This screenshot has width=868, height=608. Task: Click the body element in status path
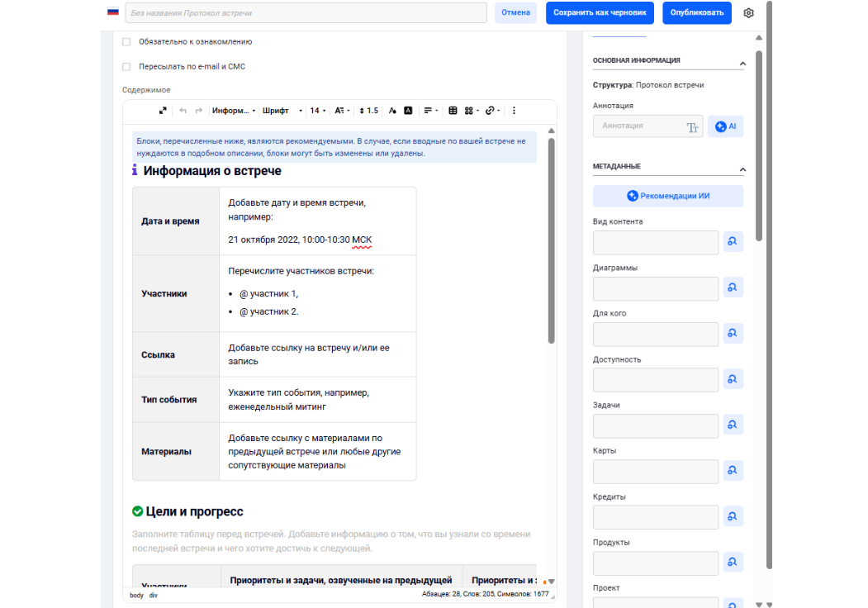coord(136,596)
